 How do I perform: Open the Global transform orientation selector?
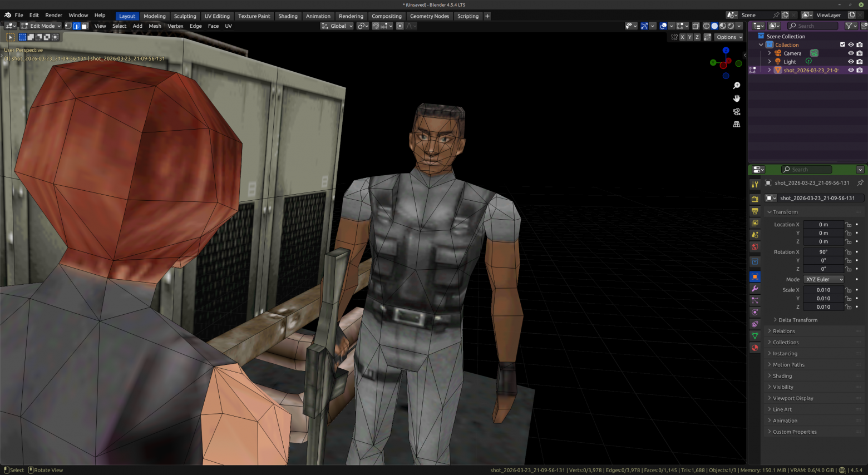(337, 26)
